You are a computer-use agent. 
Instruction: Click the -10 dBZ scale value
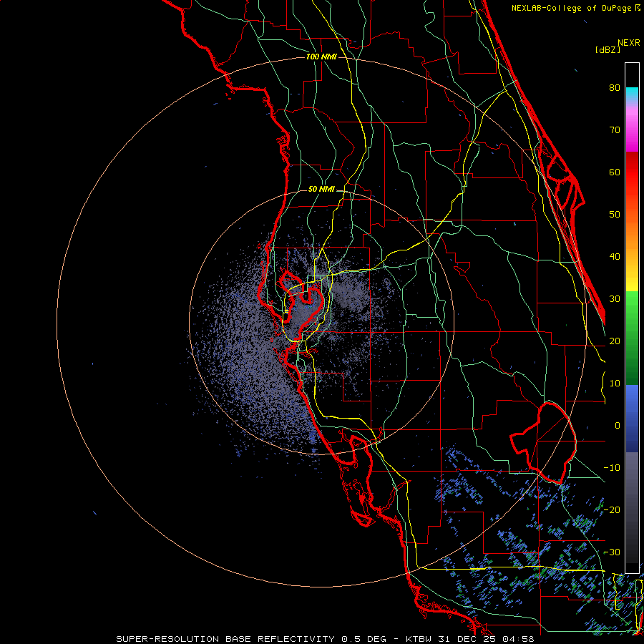pyautogui.click(x=612, y=468)
